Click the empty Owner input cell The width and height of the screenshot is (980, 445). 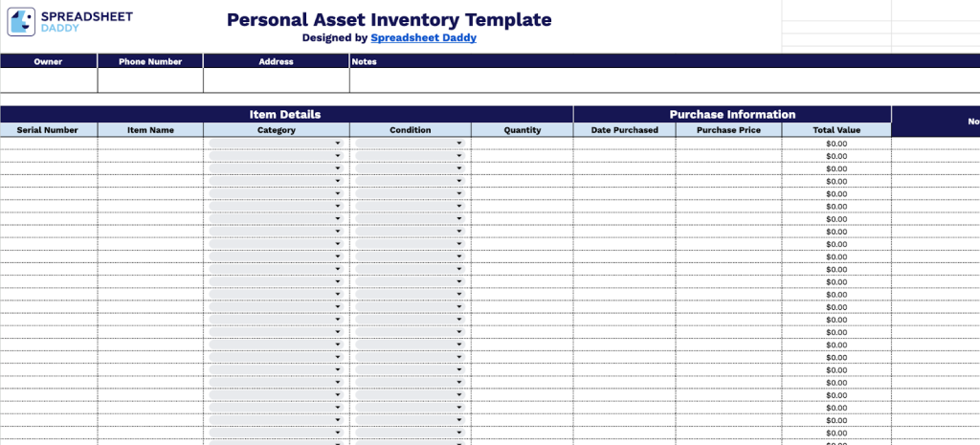point(49,80)
